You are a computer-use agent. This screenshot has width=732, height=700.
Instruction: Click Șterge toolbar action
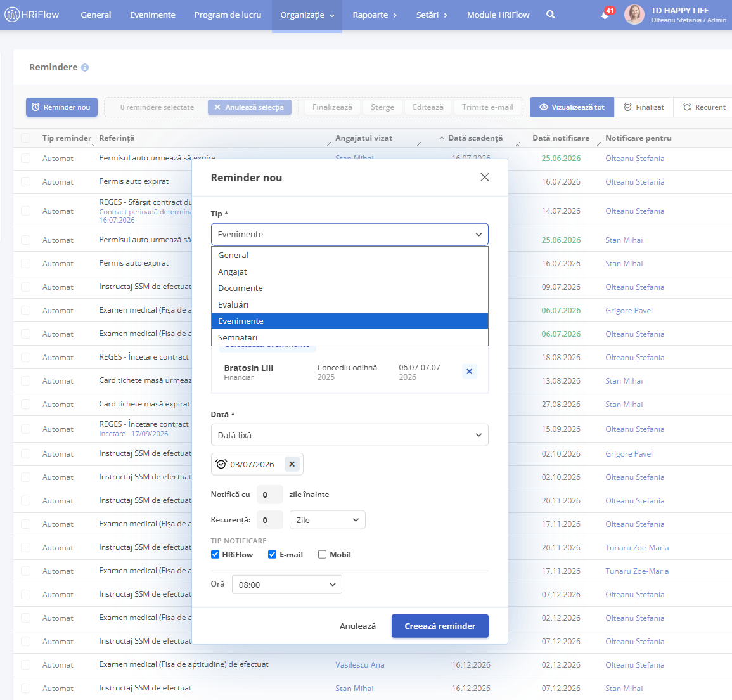[x=382, y=107]
